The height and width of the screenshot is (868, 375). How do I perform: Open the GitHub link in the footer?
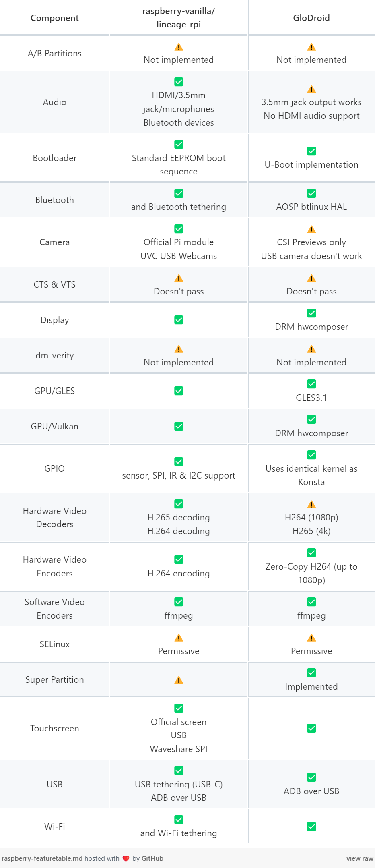coord(152,858)
